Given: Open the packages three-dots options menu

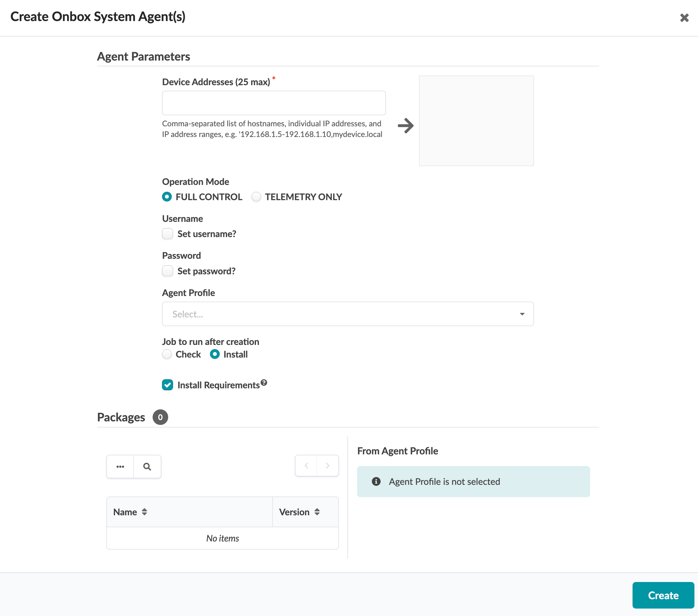Looking at the screenshot, I should pos(120,466).
